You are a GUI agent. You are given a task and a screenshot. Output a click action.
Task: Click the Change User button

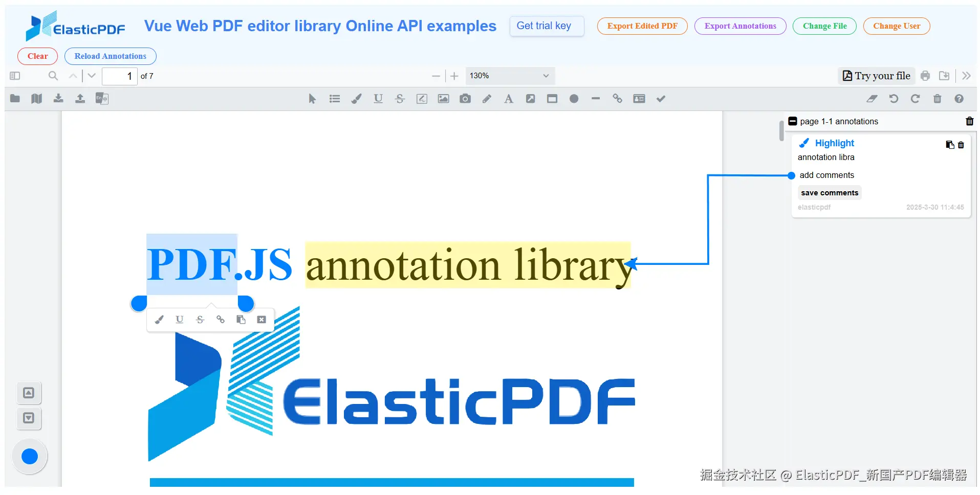pos(897,26)
